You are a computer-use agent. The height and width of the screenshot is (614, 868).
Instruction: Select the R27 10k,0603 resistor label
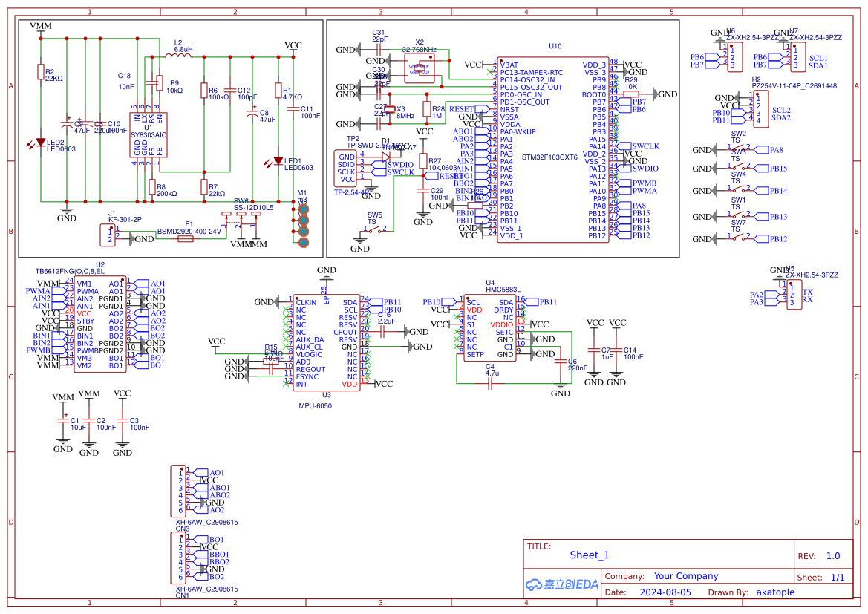click(443, 164)
